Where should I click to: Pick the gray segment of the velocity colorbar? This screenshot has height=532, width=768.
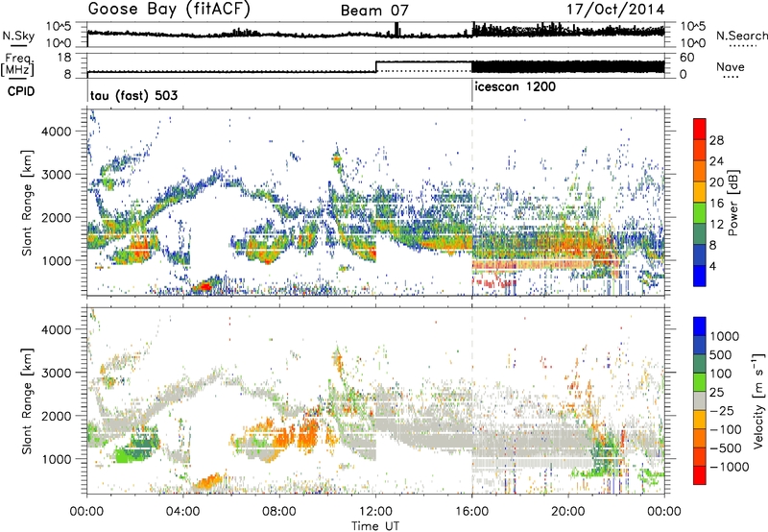pos(700,400)
